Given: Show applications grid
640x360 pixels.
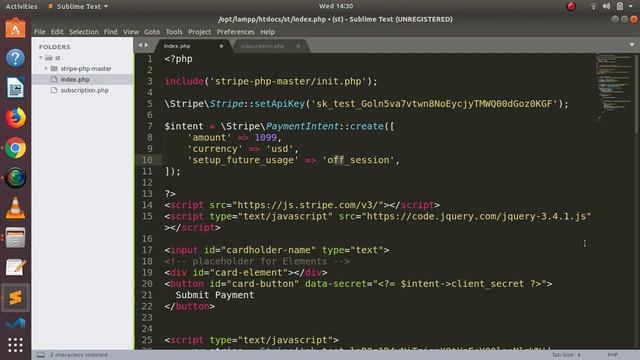Looking at the screenshot, I should (15, 345).
